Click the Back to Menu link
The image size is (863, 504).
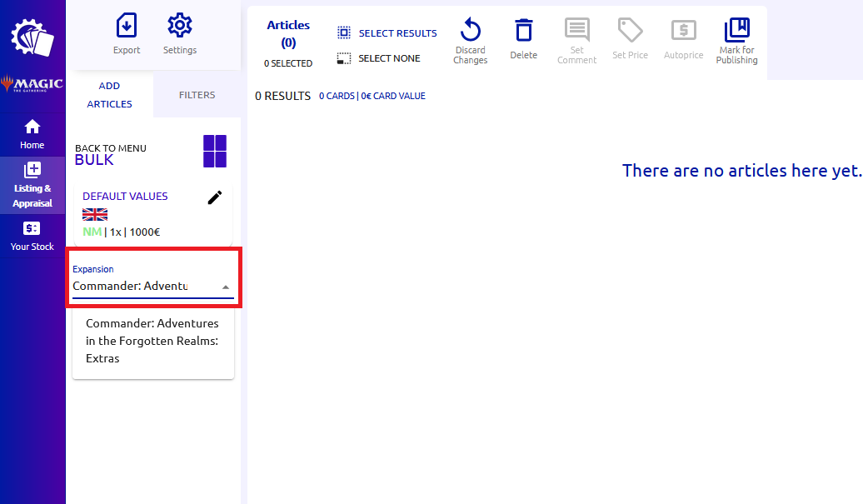[111, 148]
